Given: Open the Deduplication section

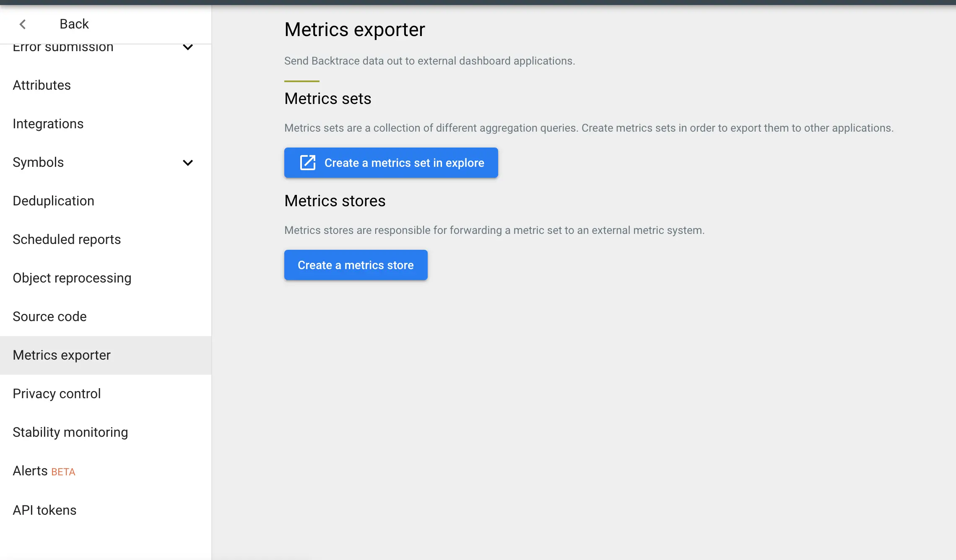Looking at the screenshot, I should (53, 201).
